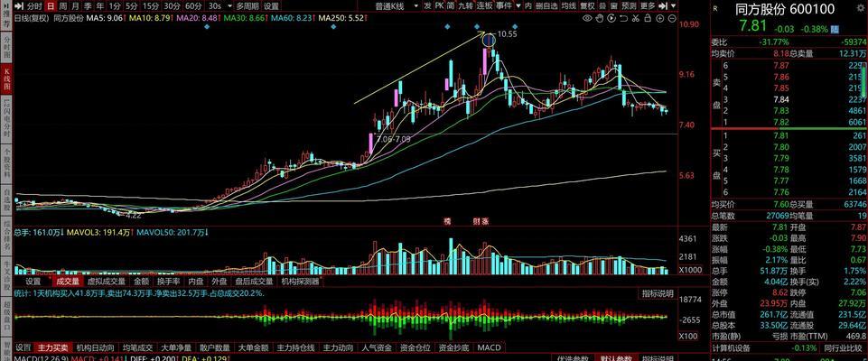
Task: Select the hand pan tool icon
Action: (600, 18)
